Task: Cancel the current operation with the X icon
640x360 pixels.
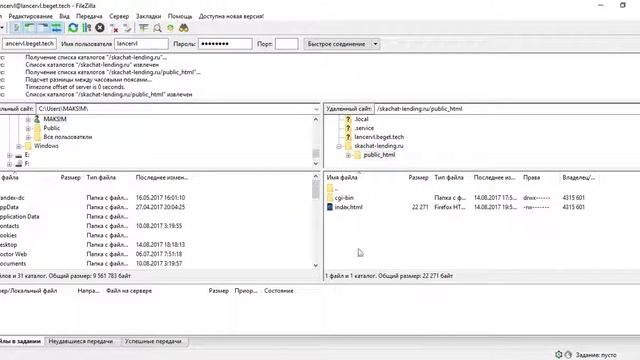Action: (100, 28)
